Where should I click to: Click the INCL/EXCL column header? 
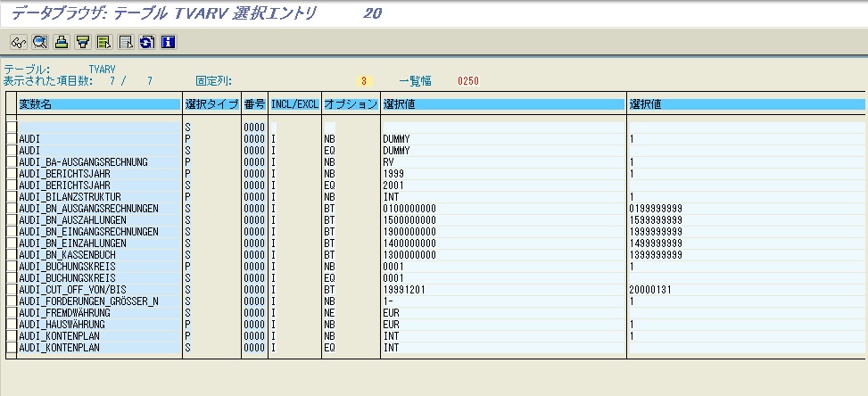294,104
